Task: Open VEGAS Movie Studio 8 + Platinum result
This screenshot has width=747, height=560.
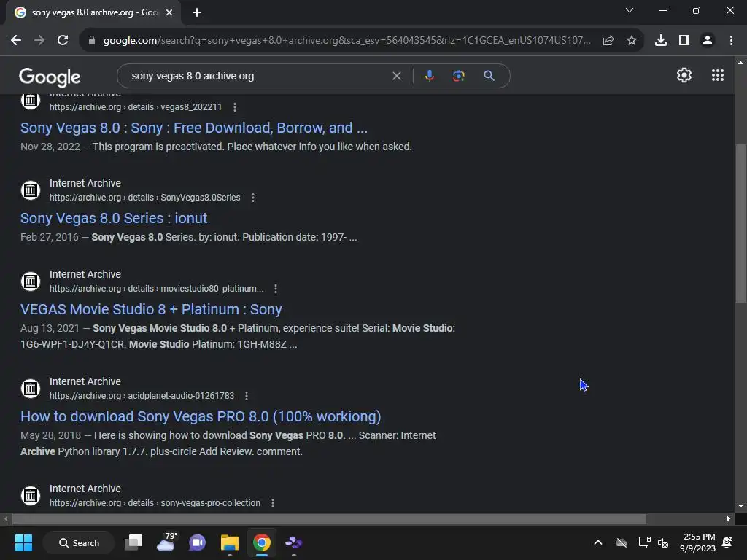Action: click(x=151, y=309)
